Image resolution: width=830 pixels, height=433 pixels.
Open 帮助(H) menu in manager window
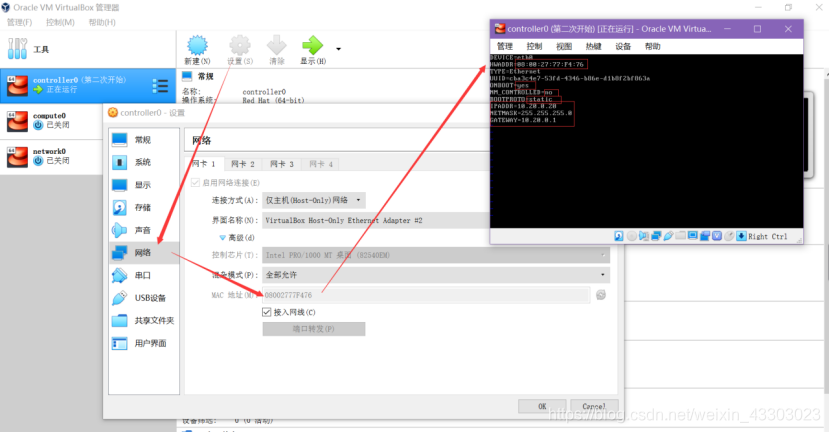pos(102,22)
